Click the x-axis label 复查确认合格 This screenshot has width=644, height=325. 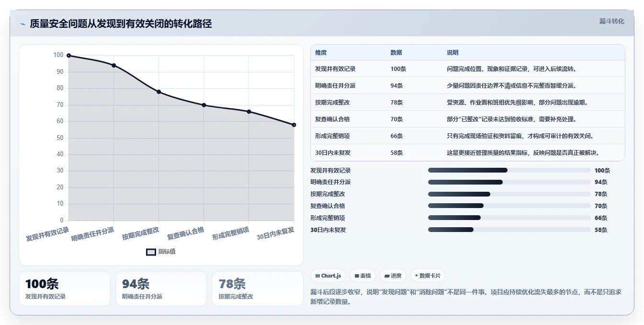[x=185, y=233]
